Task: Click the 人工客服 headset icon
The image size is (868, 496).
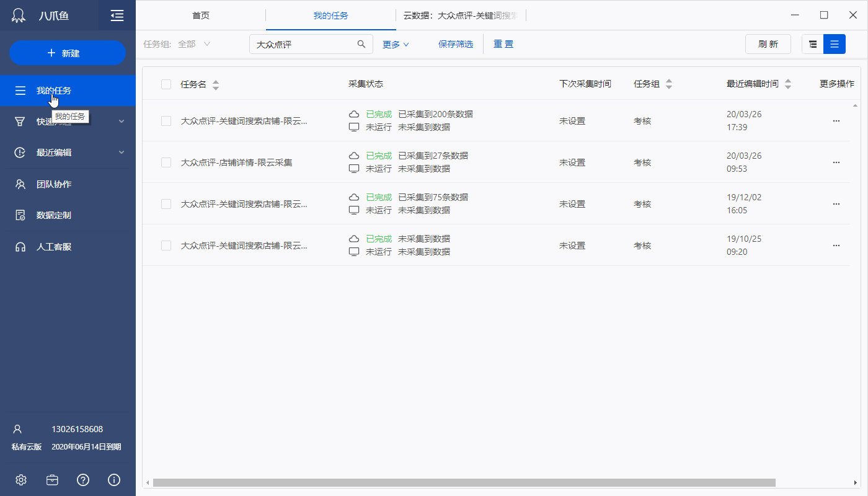Action: 20,247
